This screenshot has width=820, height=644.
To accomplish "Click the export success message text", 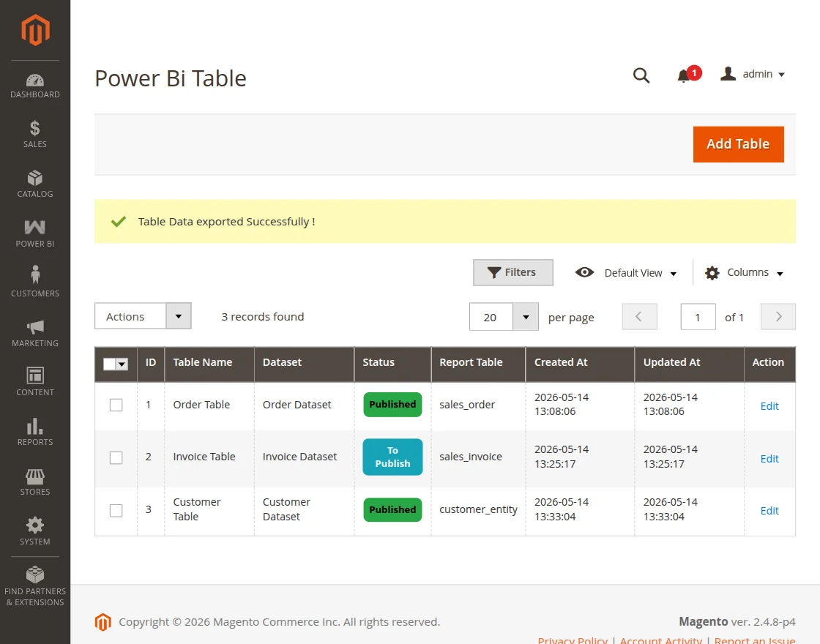I will tap(226, 222).
